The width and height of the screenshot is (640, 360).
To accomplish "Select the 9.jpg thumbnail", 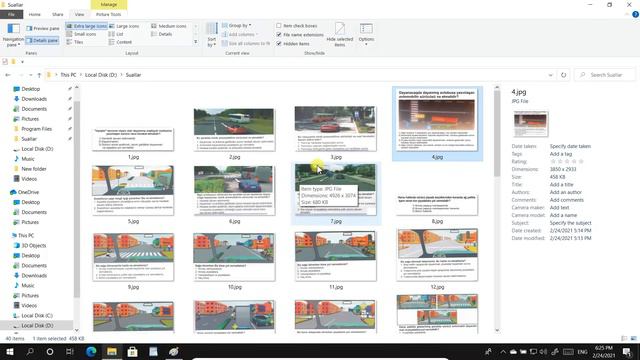I will click(133, 257).
